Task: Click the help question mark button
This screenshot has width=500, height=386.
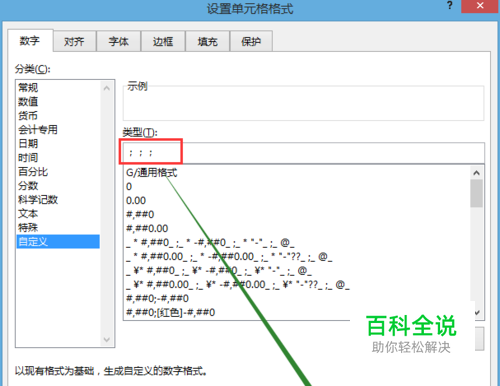Action: coord(450,6)
